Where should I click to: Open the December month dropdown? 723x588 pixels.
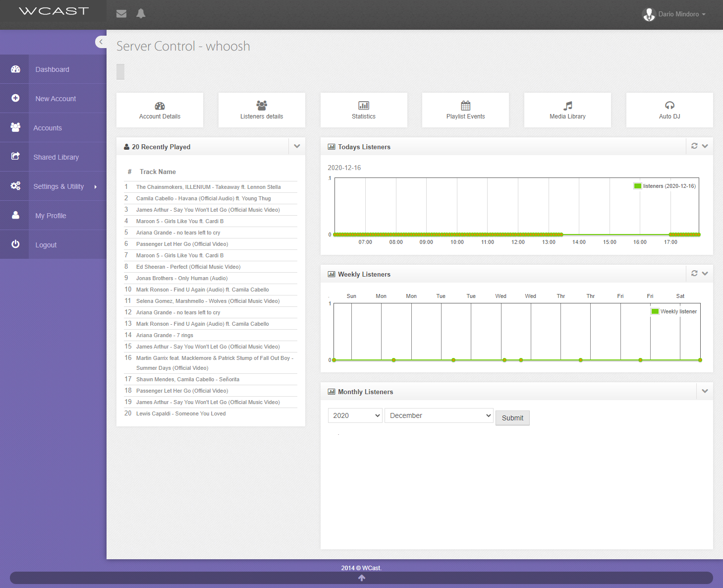tap(439, 415)
